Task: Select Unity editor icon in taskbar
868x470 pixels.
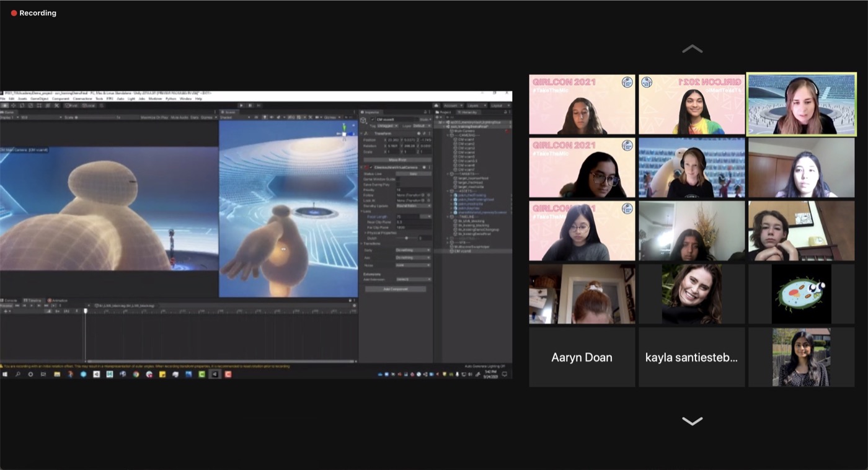Action: tap(215, 375)
